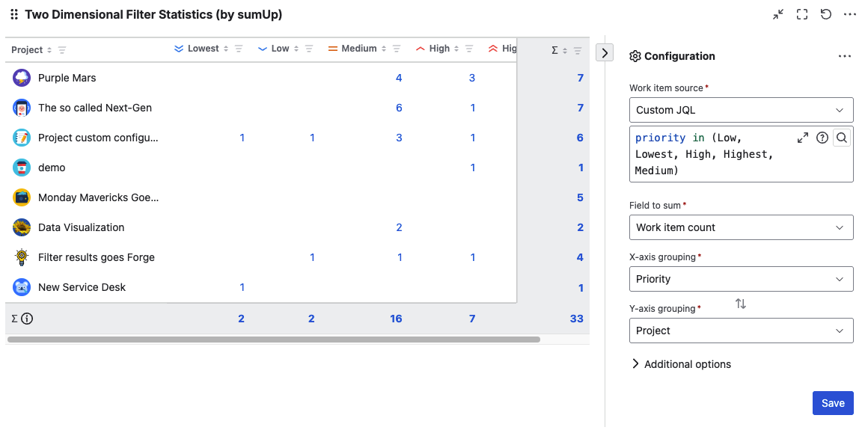868x430 pixels.
Task: Expand the JQL editor with arrows icon
Action: point(803,138)
